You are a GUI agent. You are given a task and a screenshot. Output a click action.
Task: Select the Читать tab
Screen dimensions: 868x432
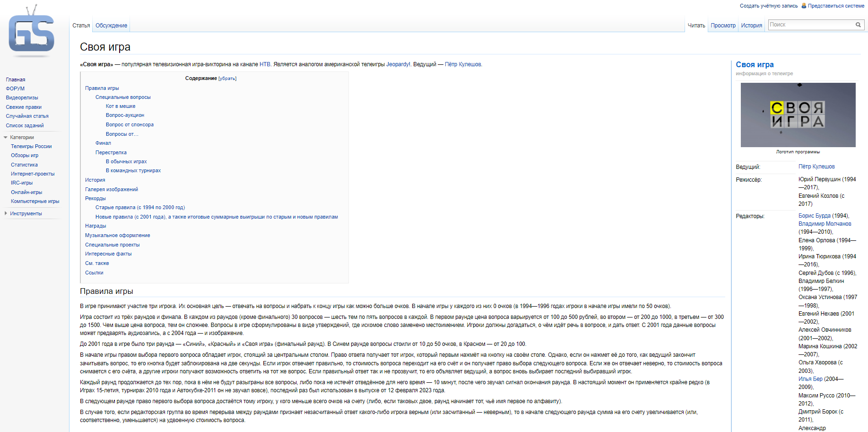pos(696,26)
